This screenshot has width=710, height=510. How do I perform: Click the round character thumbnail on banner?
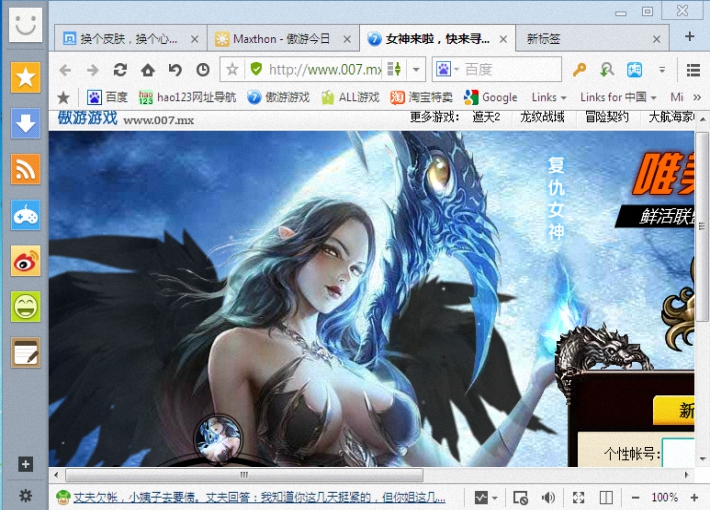(x=219, y=439)
